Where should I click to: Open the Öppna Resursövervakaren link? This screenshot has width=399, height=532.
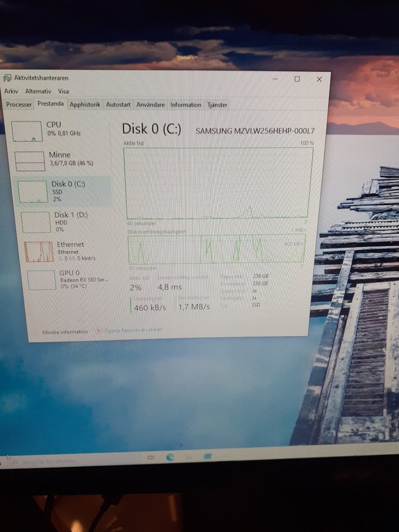(x=133, y=330)
